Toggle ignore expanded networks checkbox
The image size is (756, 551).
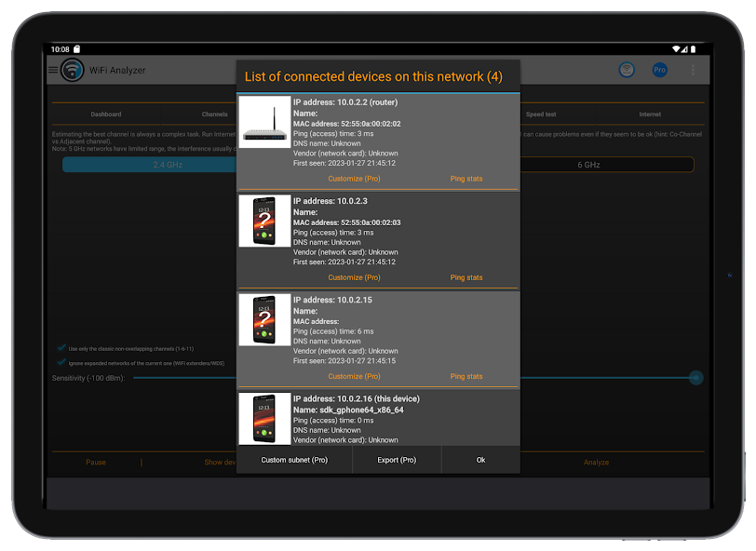[61, 362]
